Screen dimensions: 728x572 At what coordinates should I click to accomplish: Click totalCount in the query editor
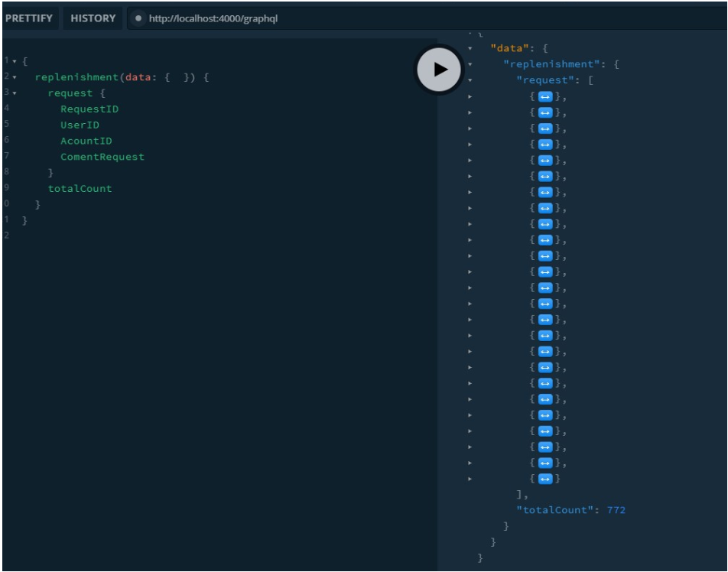tap(80, 188)
